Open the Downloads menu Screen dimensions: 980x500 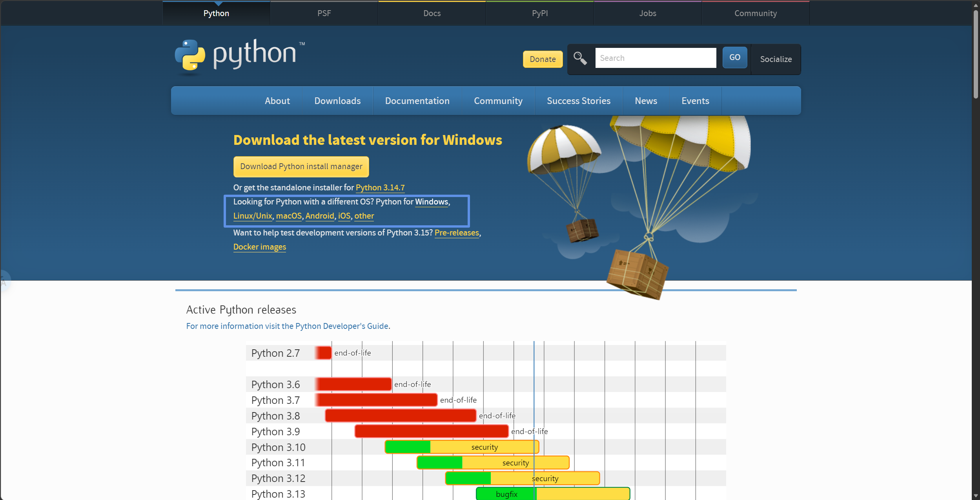337,101
